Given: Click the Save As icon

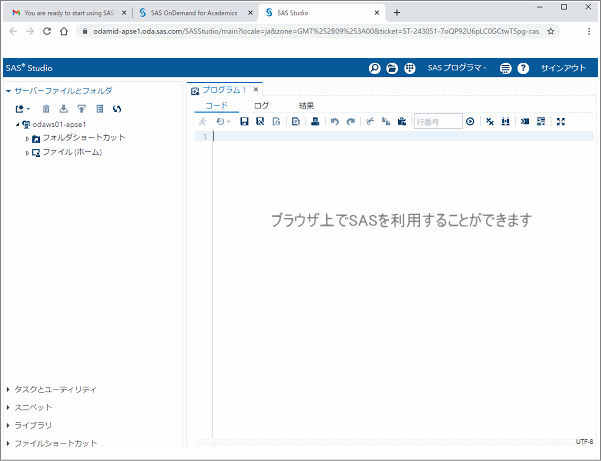Looking at the screenshot, I should 260,121.
